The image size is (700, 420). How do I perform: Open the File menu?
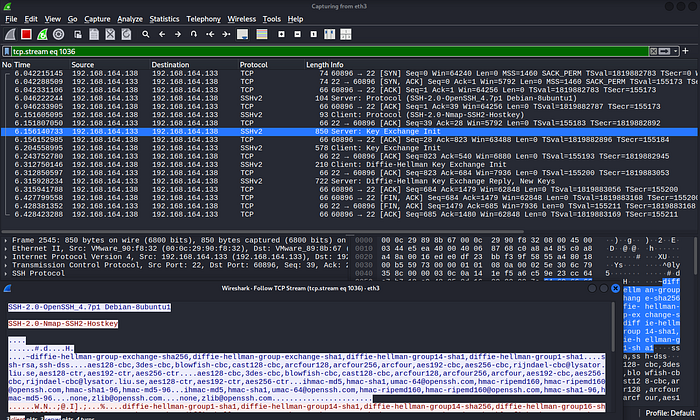[11, 19]
